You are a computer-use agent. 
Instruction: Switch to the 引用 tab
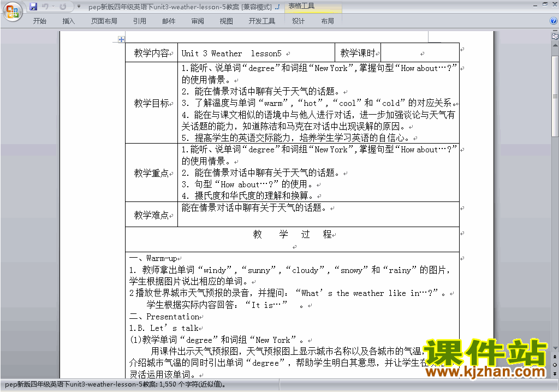[139, 21]
